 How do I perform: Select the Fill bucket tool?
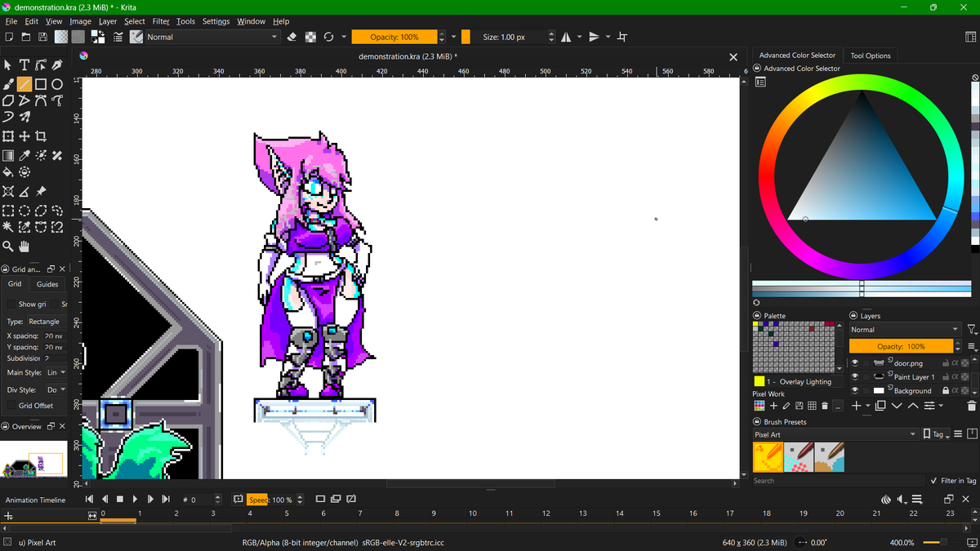[8, 172]
